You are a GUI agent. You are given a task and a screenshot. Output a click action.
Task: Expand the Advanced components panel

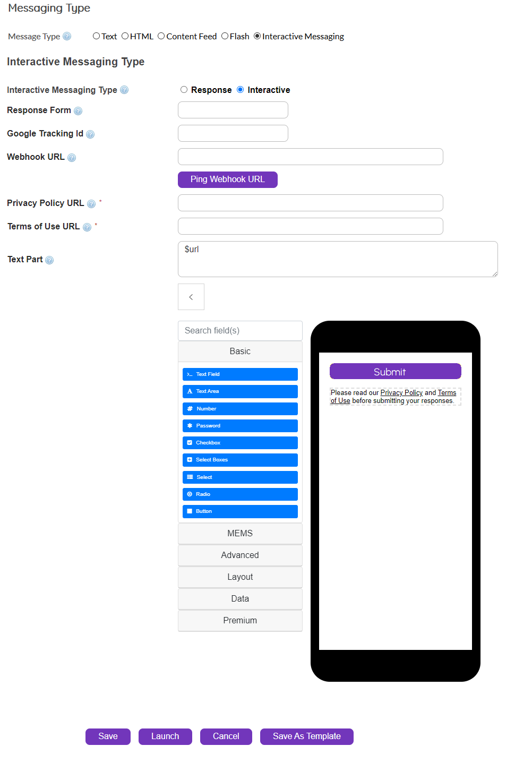click(x=239, y=555)
